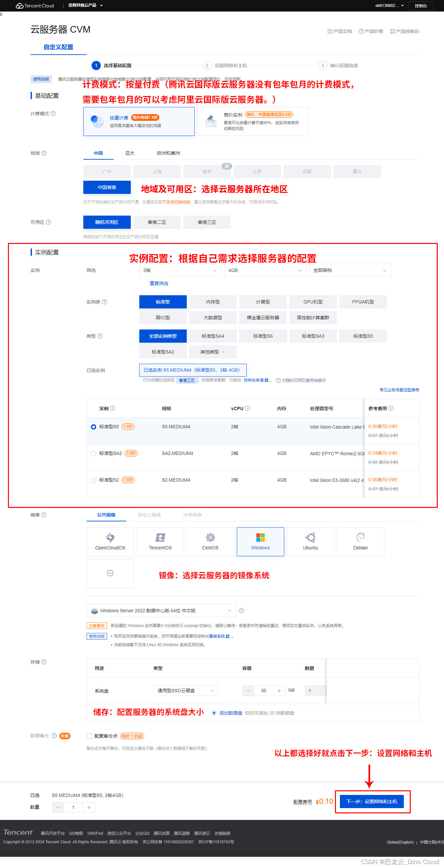
Task: Open the product pricing icon link
Action: (x=361, y=31)
